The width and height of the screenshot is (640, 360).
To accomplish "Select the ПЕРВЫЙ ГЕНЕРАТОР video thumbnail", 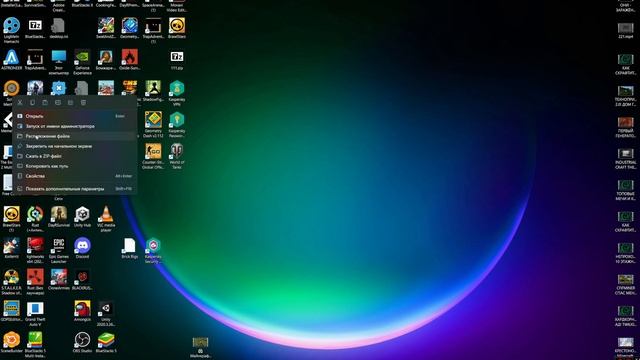I will 625,127.
